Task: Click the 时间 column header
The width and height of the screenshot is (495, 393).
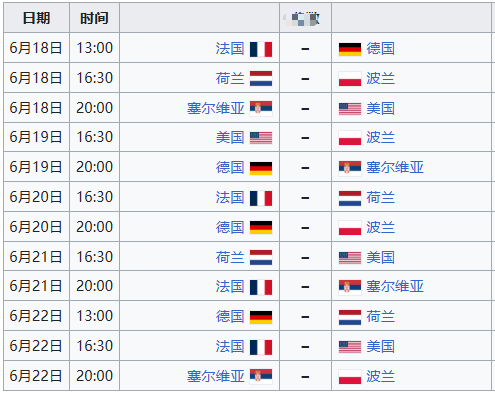Action: coord(94,18)
